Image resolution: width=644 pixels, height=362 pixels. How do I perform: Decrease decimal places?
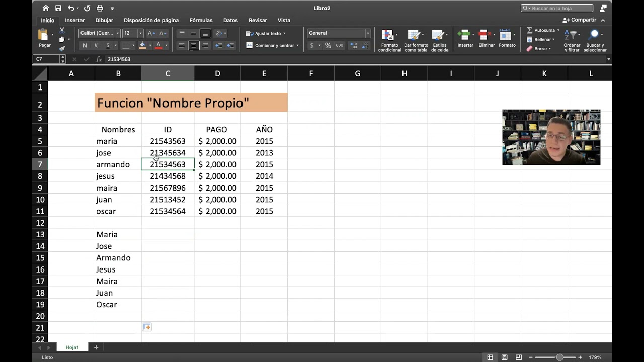click(x=366, y=45)
